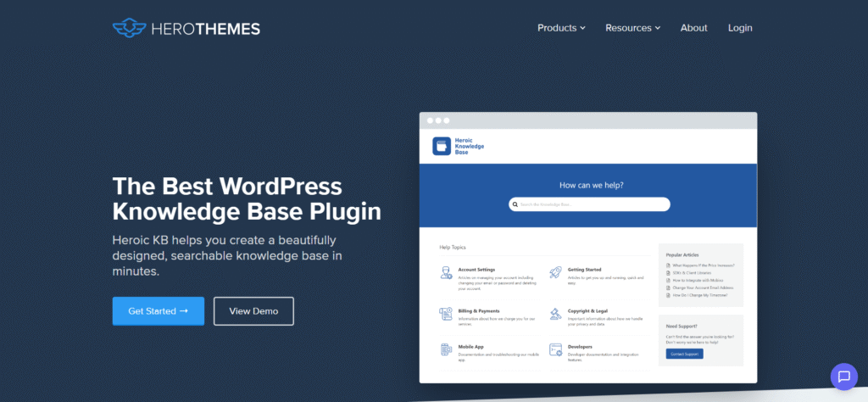The image size is (868, 402).
Task: Open article SDKs & Client Libraries
Action: pyautogui.click(x=692, y=273)
